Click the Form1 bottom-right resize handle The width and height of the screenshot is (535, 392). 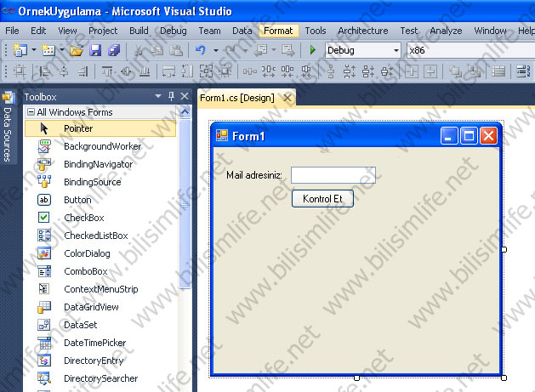click(504, 378)
